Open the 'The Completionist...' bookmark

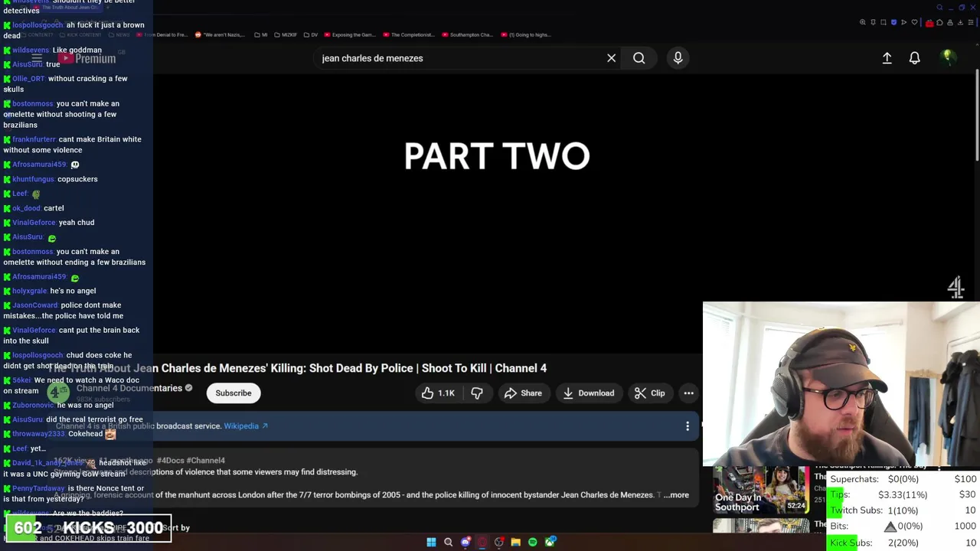tap(409, 34)
